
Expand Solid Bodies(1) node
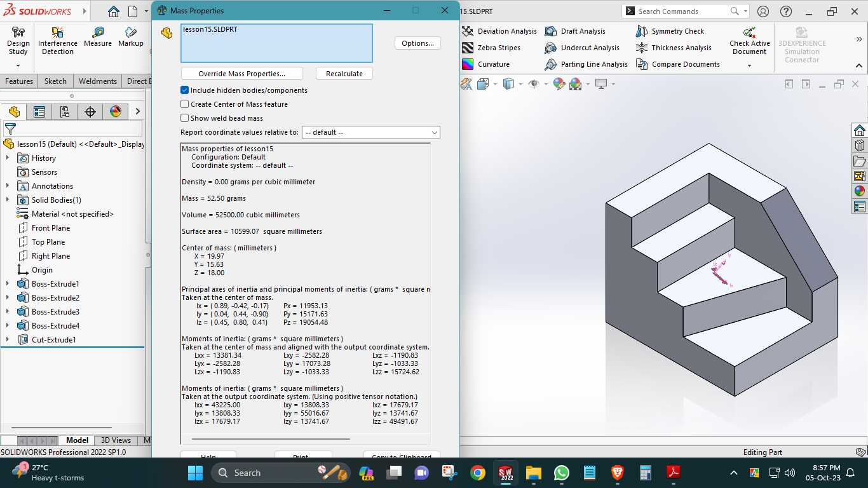pyautogui.click(x=8, y=200)
